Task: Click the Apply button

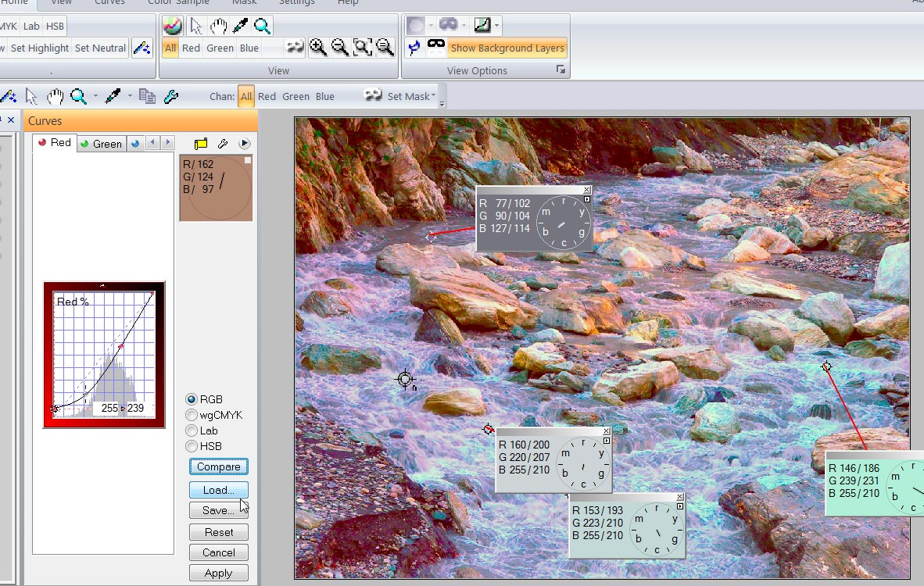Action: click(219, 573)
